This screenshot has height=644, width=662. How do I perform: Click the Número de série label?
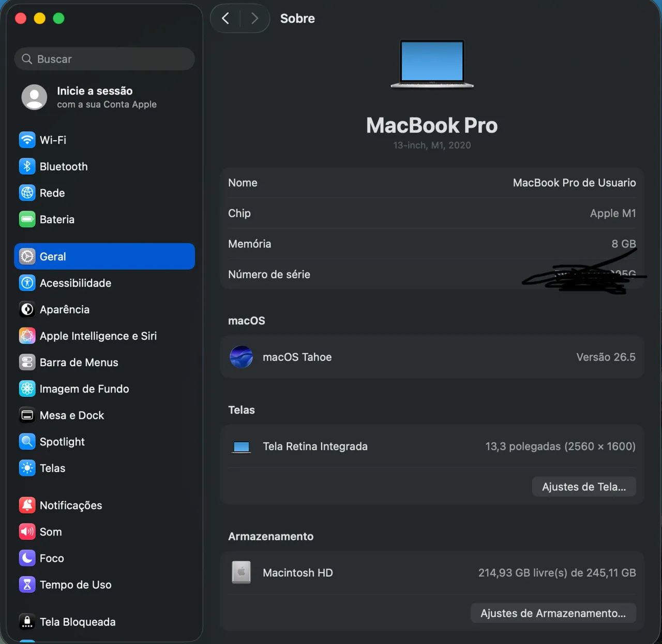269,274
